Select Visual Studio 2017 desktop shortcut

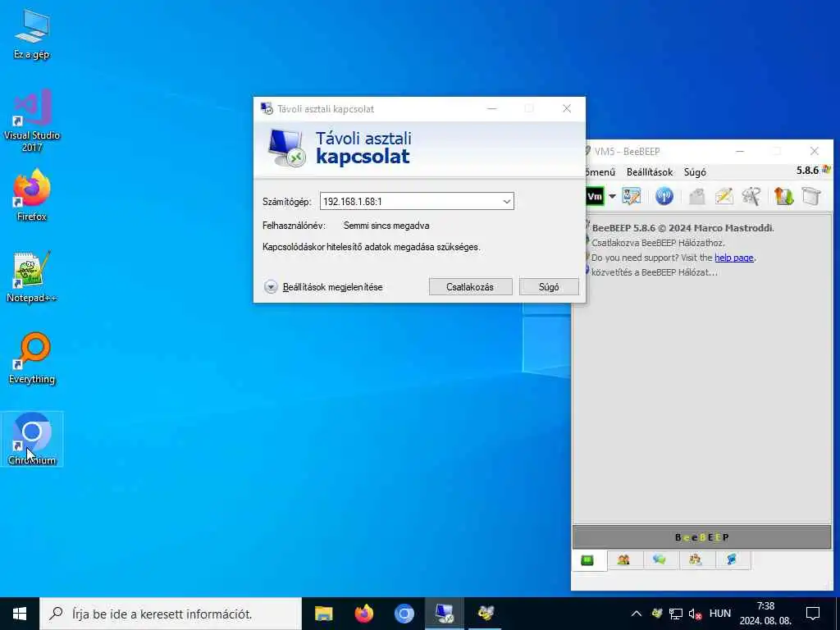(x=32, y=121)
